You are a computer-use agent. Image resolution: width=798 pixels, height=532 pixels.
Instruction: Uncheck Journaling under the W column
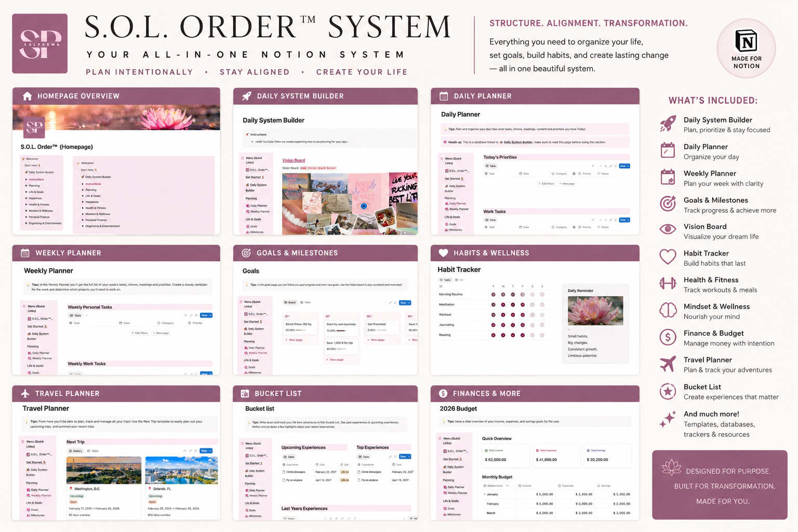(x=503, y=325)
